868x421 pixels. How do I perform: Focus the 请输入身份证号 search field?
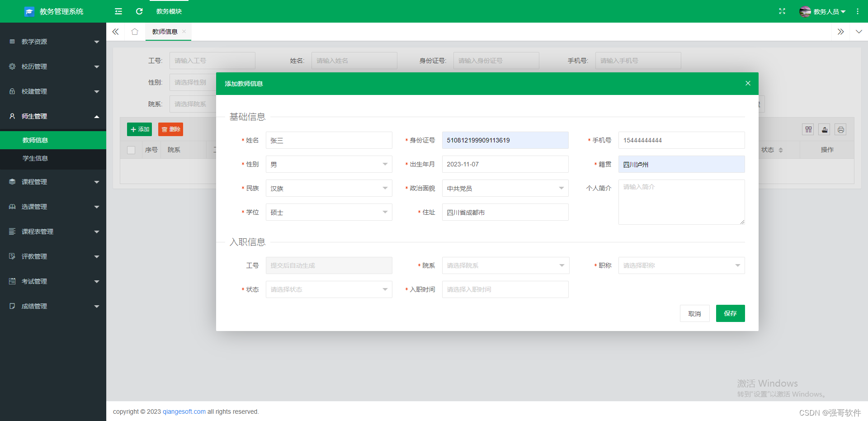click(x=496, y=61)
